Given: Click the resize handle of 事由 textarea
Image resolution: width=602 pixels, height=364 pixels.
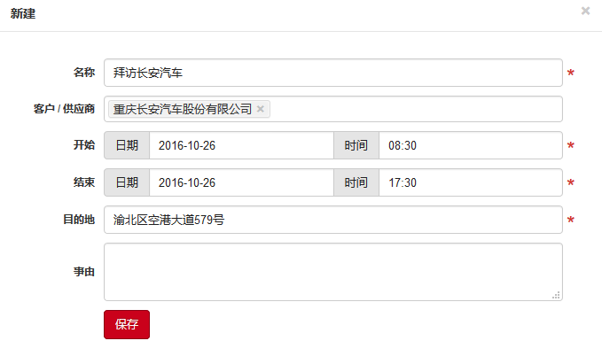Looking at the screenshot, I should coord(556,294).
